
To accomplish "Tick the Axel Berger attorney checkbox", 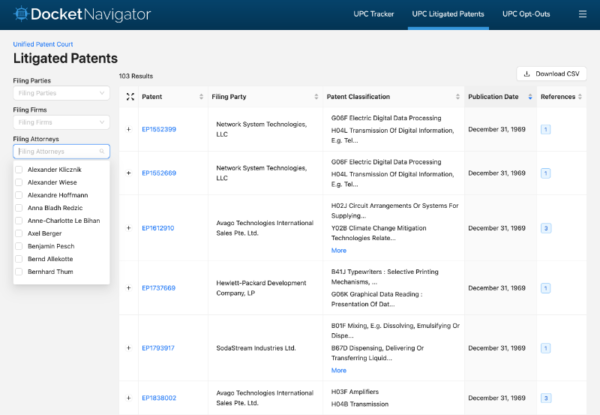I will pyautogui.click(x=19, y=232).
